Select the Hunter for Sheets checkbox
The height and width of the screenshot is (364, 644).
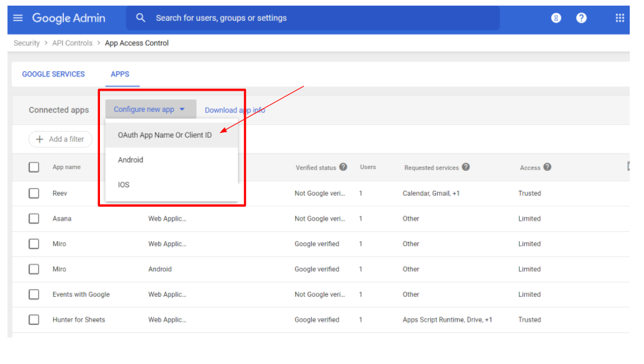[34, 320]
